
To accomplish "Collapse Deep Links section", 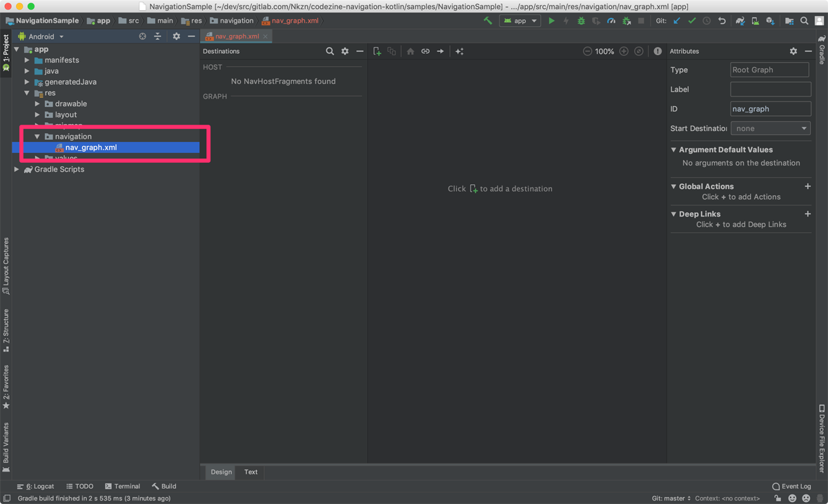I will pos(674,214).
